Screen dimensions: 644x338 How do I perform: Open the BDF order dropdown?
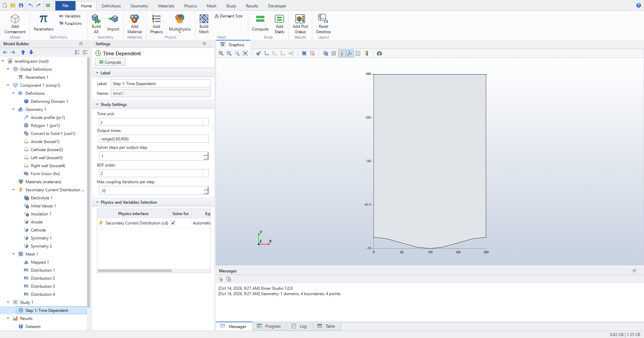(x=206, y=173)
